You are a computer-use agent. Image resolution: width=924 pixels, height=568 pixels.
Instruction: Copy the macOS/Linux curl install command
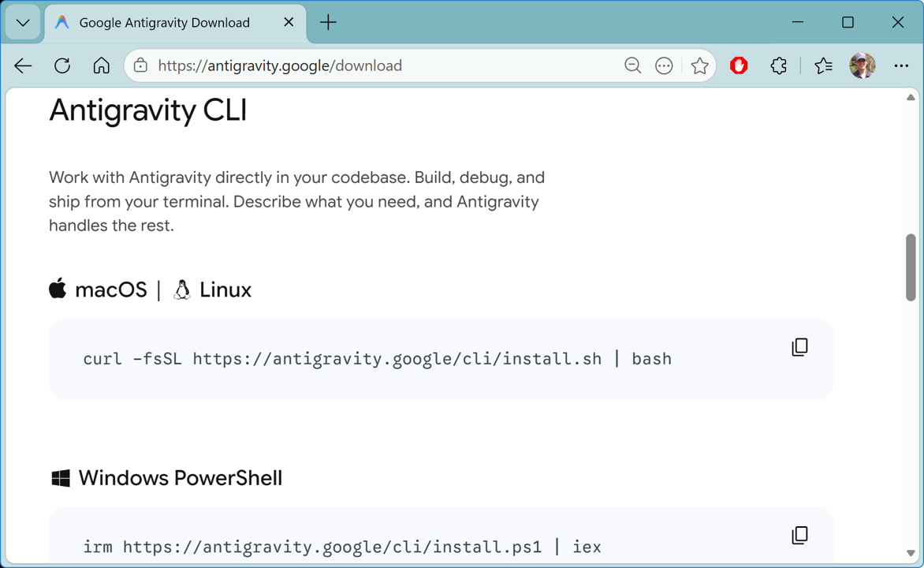(799, 347)
